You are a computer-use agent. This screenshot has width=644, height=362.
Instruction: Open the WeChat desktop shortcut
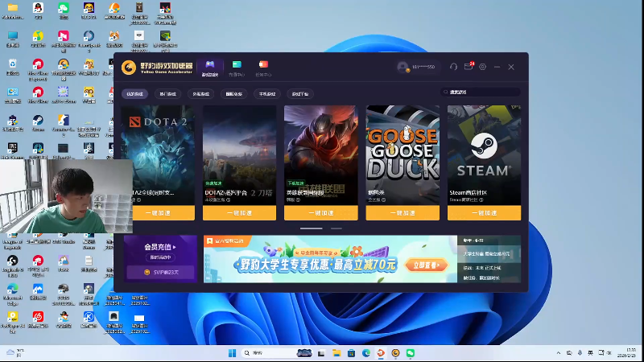point(64,11)
